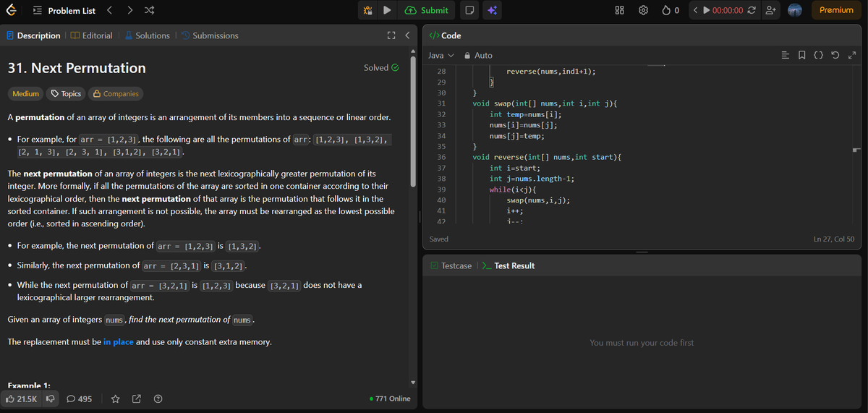Collapse description panel with chevron
Image resolution: width=868 pixels, height=413 pixels.
click(x=407, y=35)
